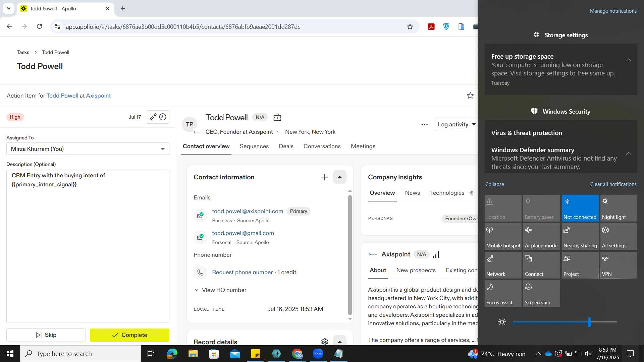Click the signal bars icon next to Axispoint
644x362 pixels.
point(436,254)
